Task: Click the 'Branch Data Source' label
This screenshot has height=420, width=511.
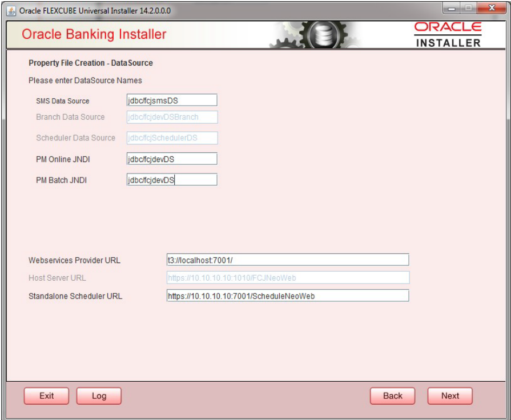Action: coord(70,117)
